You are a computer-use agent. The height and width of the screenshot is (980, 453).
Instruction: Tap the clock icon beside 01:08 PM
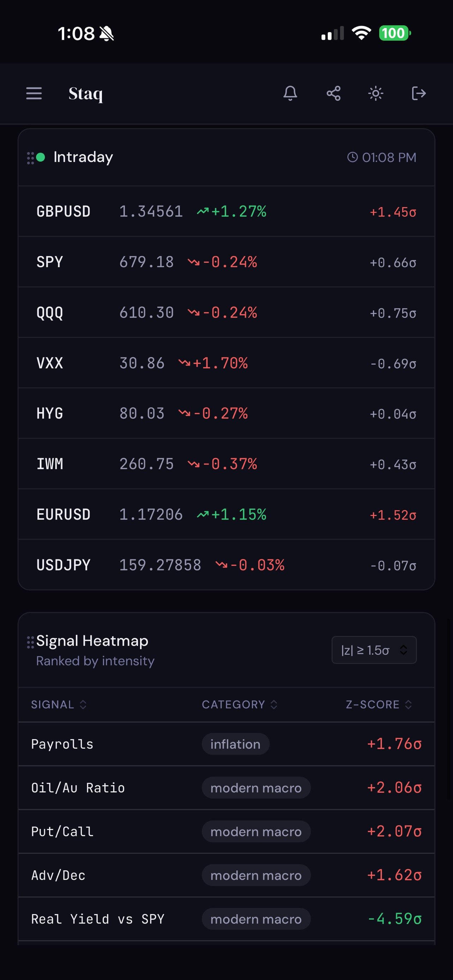coord(352,157)
